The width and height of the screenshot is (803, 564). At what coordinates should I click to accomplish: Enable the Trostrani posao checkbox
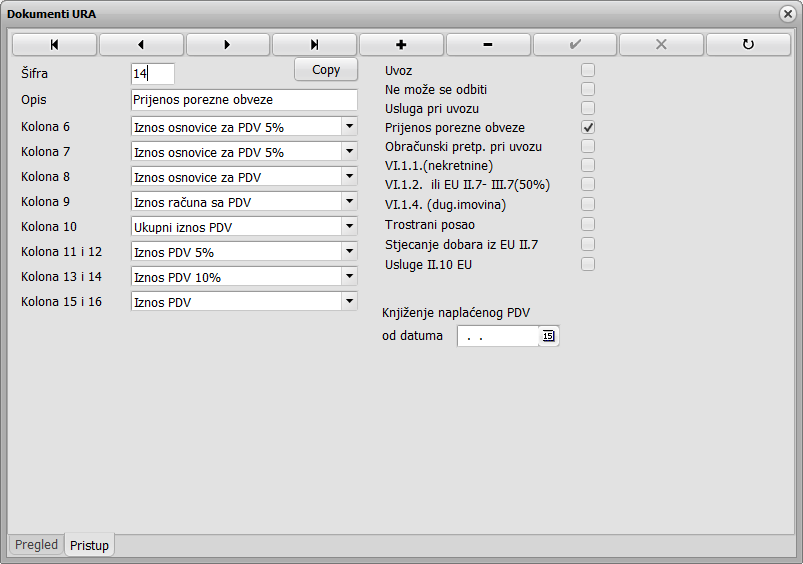point(588,224)
